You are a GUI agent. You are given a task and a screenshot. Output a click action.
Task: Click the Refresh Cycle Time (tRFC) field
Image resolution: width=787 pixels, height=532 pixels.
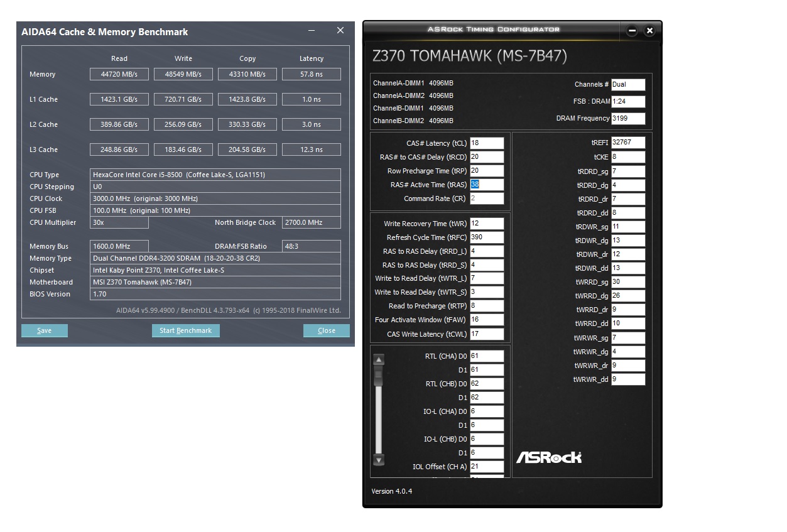[487, 237]
